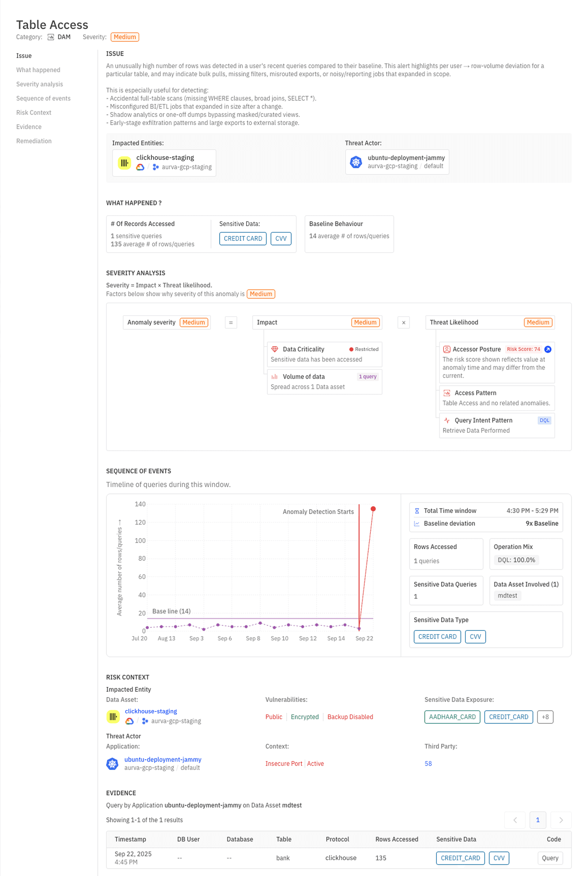
Task: Jump to Severity analysis section in sidebar
Action: (x=40, y=84)
